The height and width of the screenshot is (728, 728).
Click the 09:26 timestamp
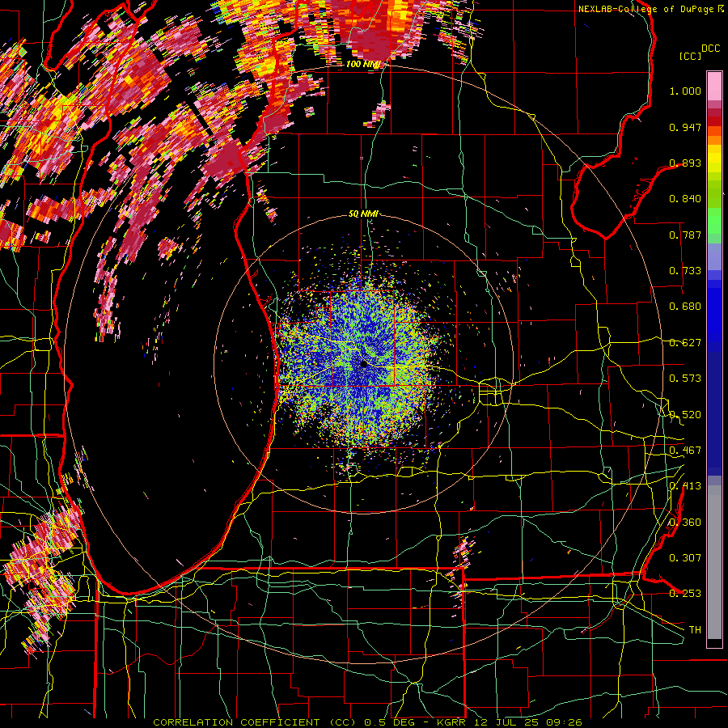coord(565,722)
